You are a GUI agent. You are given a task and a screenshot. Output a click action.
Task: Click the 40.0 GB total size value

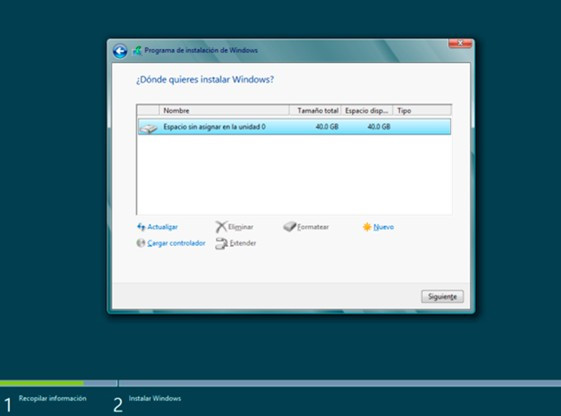(327, 127)
